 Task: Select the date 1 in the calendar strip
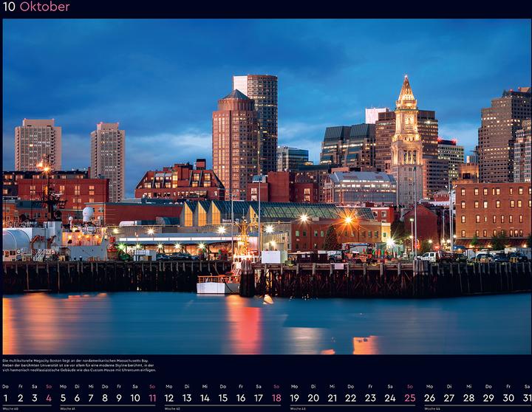pos(6,397)
